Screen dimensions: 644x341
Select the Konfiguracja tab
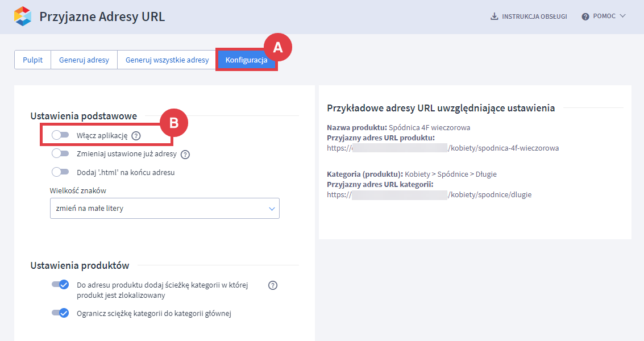pos(246,60)
